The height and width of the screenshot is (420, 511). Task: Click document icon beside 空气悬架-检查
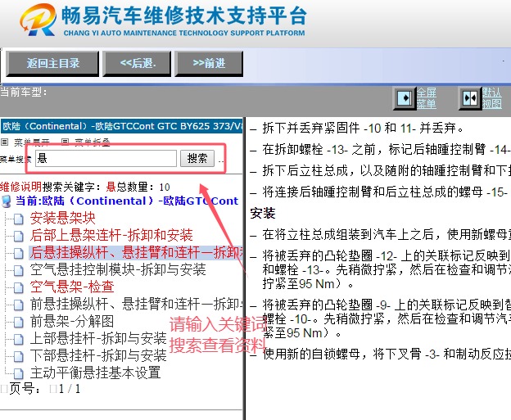tap(19, 287)
